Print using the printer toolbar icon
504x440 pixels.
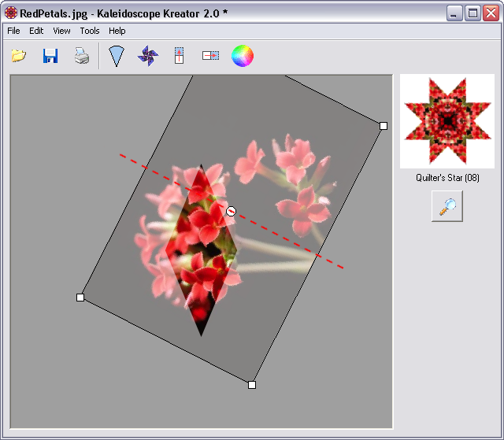pos(82,56)
